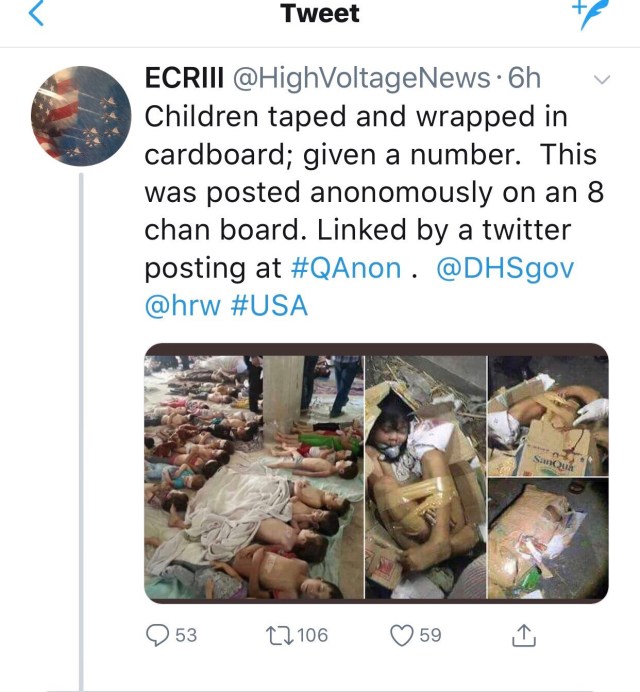The image size is (640, 692).
Task: Open the @hrw mention link
Action: point(183,306)
